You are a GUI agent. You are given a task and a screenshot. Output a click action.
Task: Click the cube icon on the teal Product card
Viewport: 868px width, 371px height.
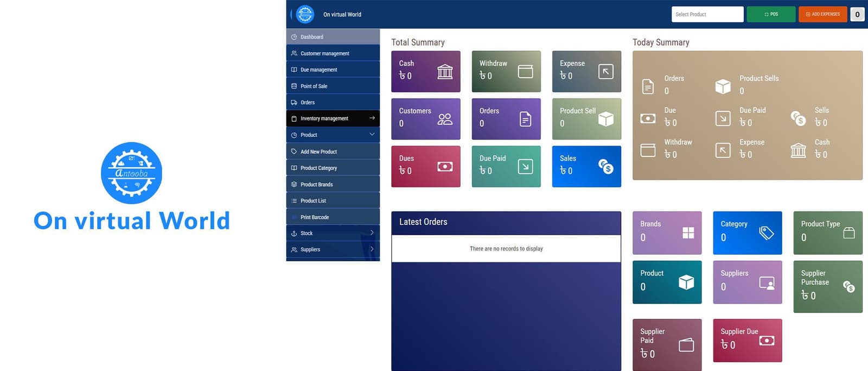pyautogui.click(x=686, y=282)
